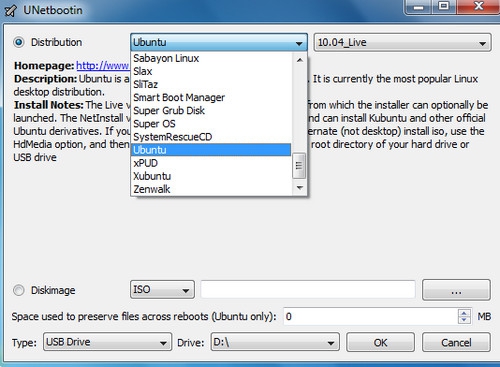Choose Sabayon Linux from the list
The width and height of the screenshot is (500, 367).
pyautogui.click(x=211, y=58)
